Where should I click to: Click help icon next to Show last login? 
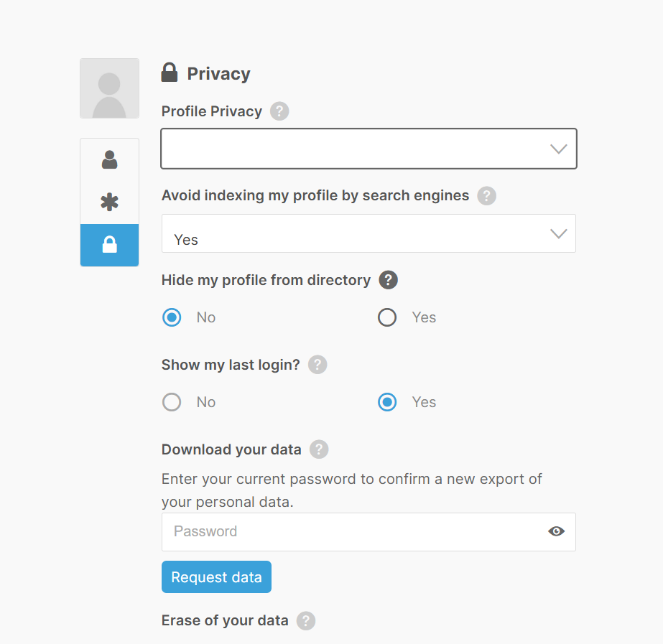[x=317, y=365]
